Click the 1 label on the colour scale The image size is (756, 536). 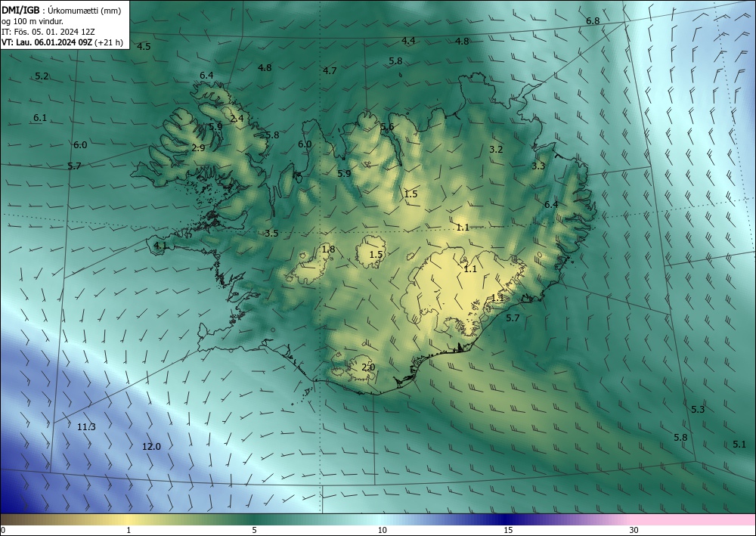(129, 530)
